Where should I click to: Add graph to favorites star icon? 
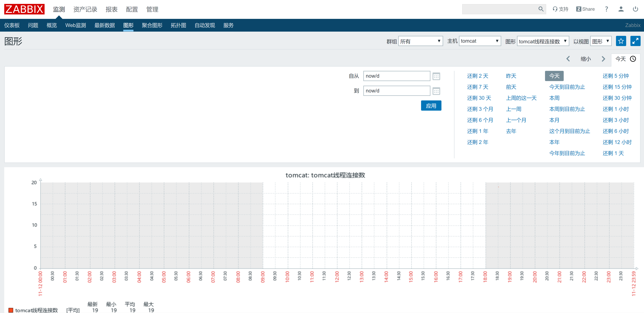621,41
